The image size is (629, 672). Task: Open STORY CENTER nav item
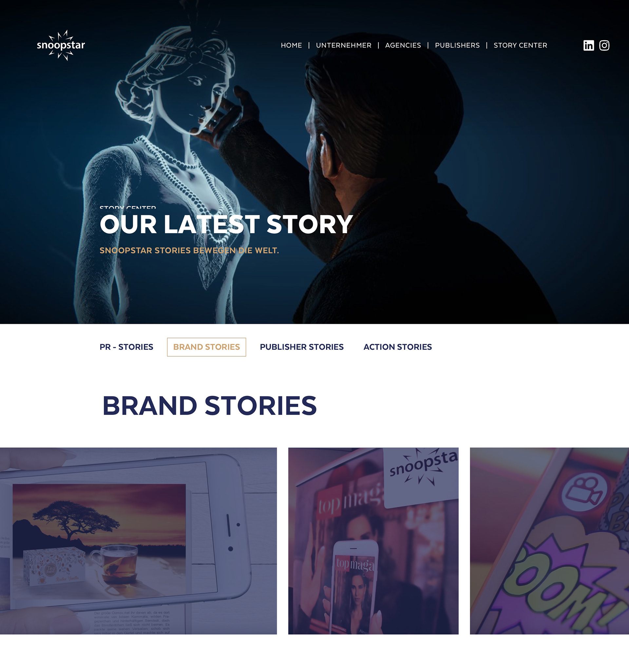[520, 45]
